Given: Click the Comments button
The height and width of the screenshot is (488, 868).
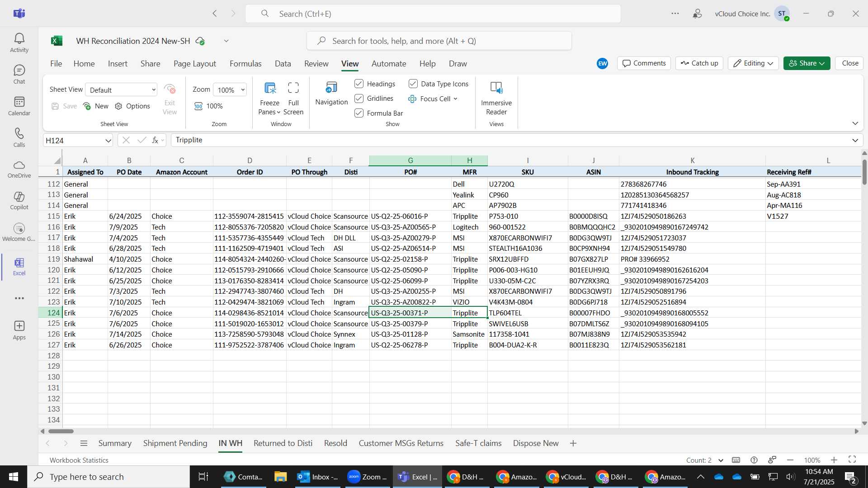Looking at the screenshot, I should coord(644,63).
